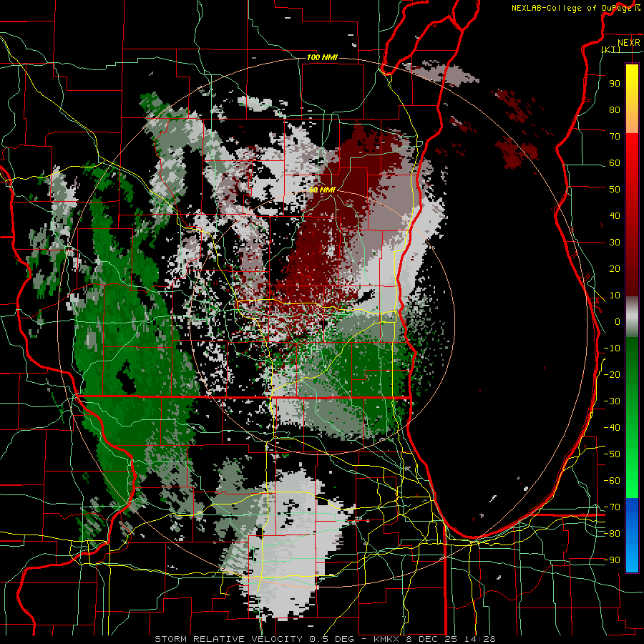The height and width of the screenshot is (644, 644).
Task: Click the "40" value on the velocity scale
Action: tap(615, 215)
